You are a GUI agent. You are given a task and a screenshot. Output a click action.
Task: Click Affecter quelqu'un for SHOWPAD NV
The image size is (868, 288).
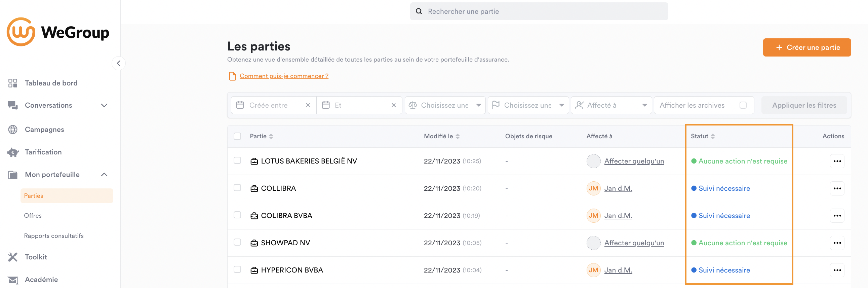click(634, 243)
